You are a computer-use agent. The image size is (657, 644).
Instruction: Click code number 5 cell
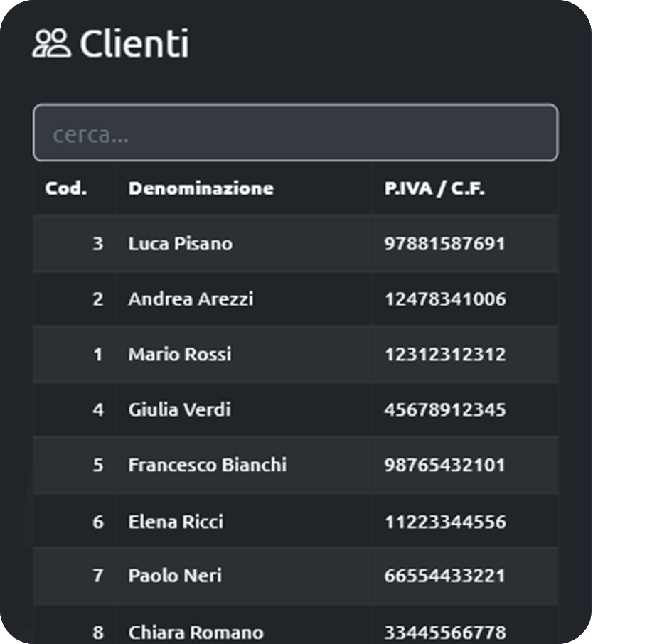coord(98,465)
